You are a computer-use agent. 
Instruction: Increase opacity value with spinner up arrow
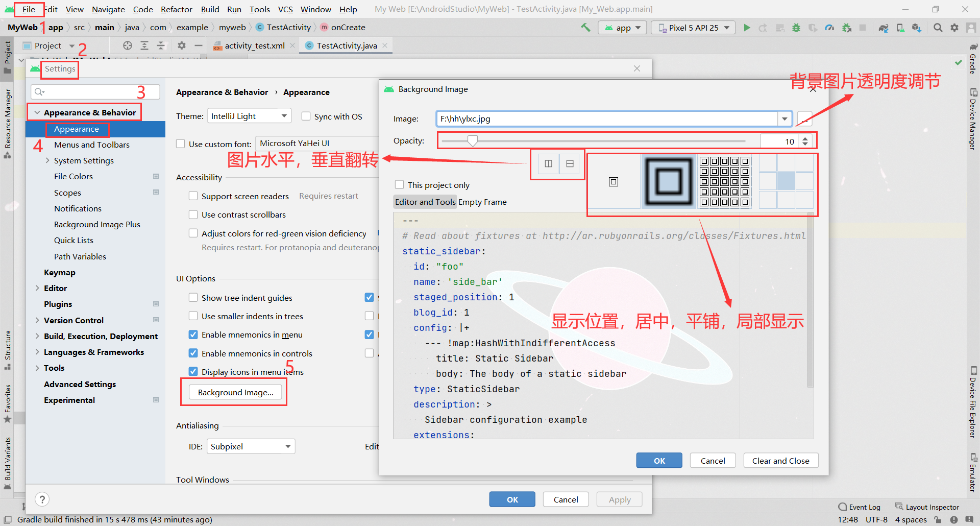[x=805, y=138]
